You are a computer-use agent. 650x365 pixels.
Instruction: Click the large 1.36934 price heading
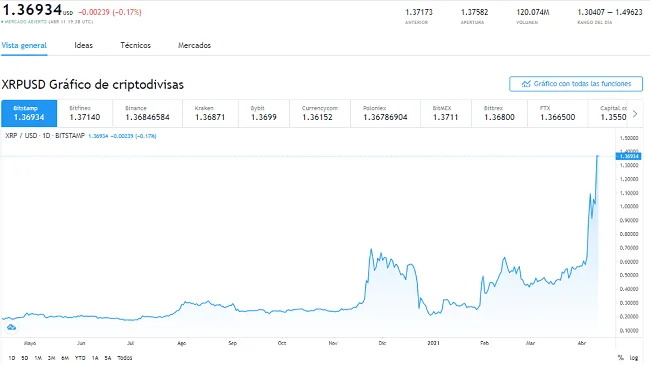click(32, 9)
